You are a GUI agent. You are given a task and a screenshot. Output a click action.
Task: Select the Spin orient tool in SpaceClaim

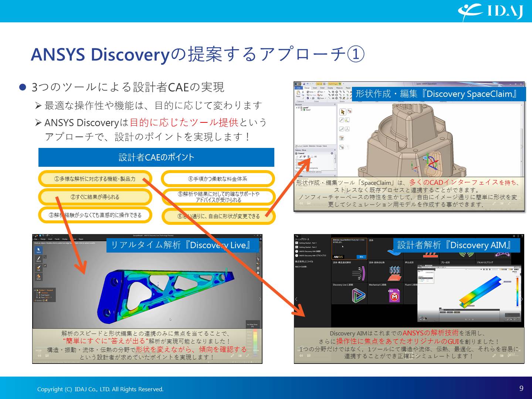pos(321,92)
